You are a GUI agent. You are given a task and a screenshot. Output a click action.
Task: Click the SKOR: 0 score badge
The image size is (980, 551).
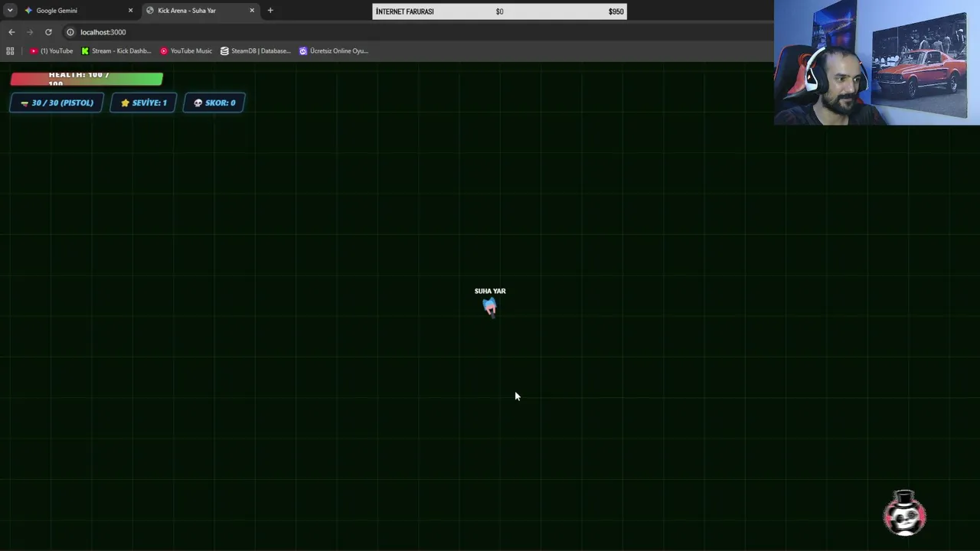(x=214, y=103)
